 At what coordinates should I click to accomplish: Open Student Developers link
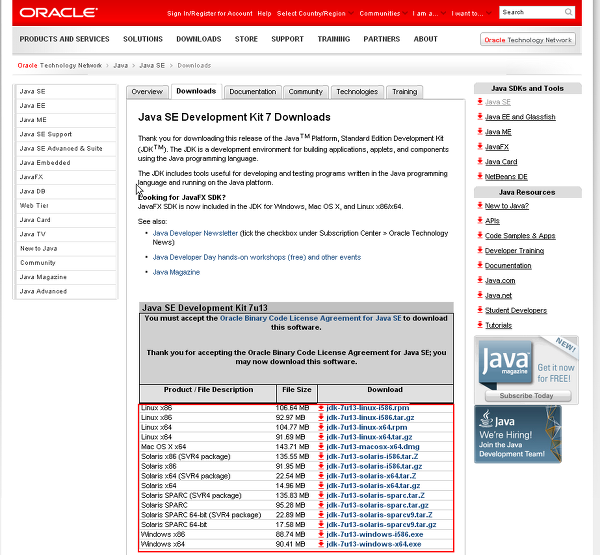[x=516, y=310]
